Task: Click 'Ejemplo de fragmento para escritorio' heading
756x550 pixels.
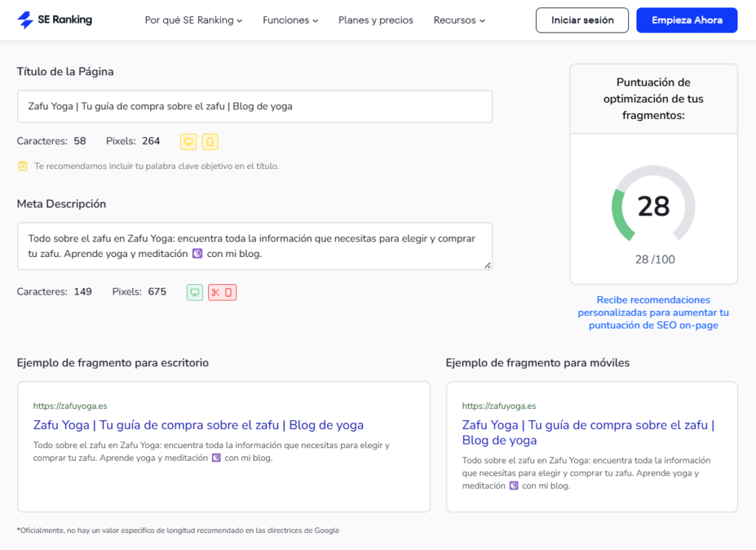Action: (113, 363)
